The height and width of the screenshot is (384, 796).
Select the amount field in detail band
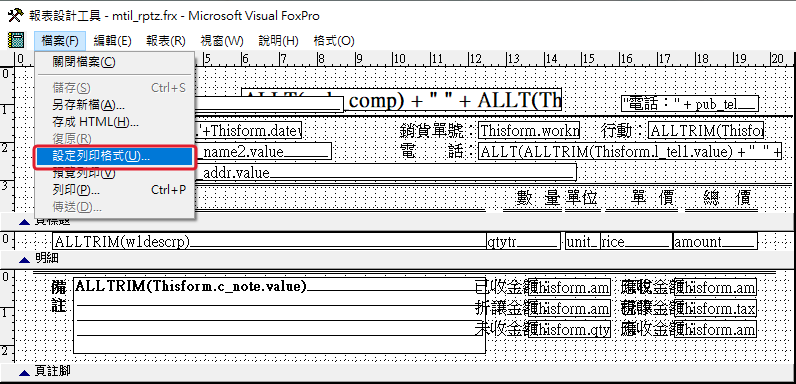pyautogui.click(x=715, y=242)
